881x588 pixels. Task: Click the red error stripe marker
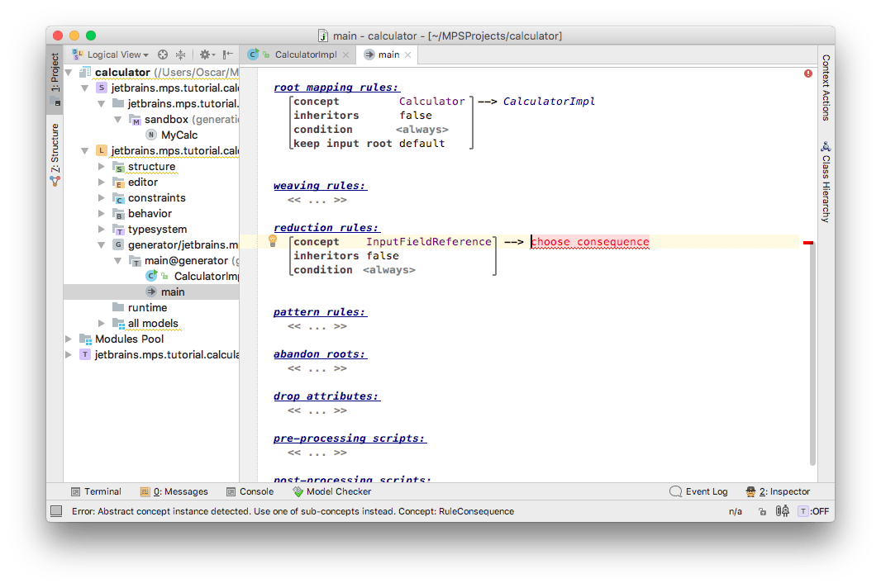point(807,243)
